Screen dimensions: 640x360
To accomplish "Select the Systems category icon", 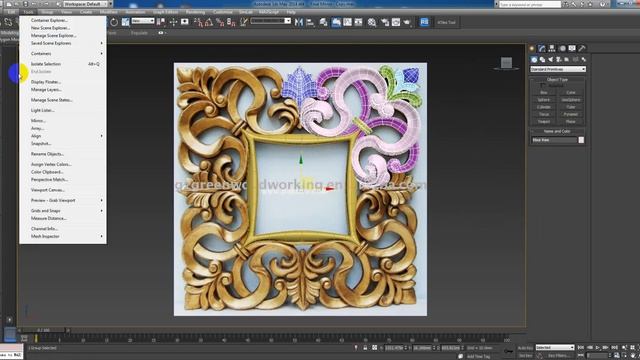I will click(583, 60).
